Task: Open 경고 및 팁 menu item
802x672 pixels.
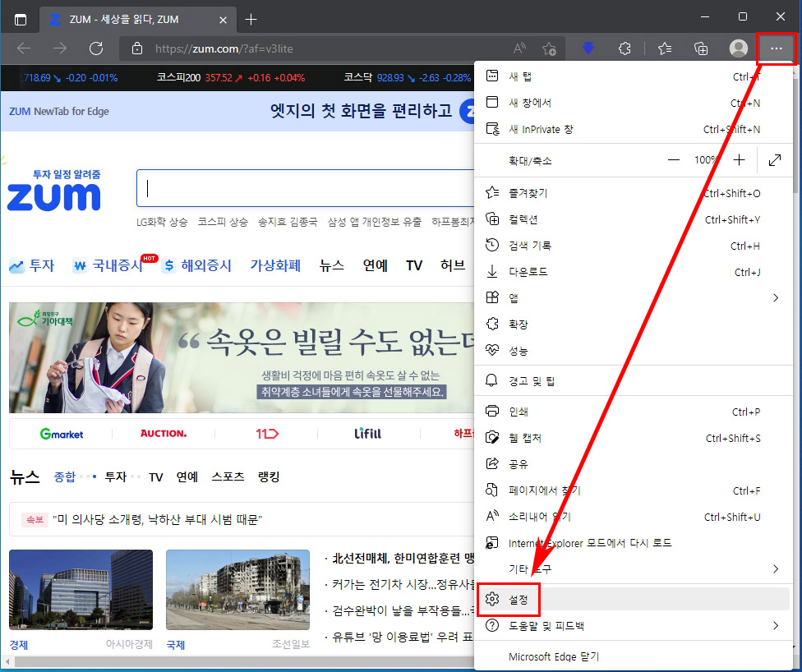Action: pyautogui.click(x=634, y=380)
